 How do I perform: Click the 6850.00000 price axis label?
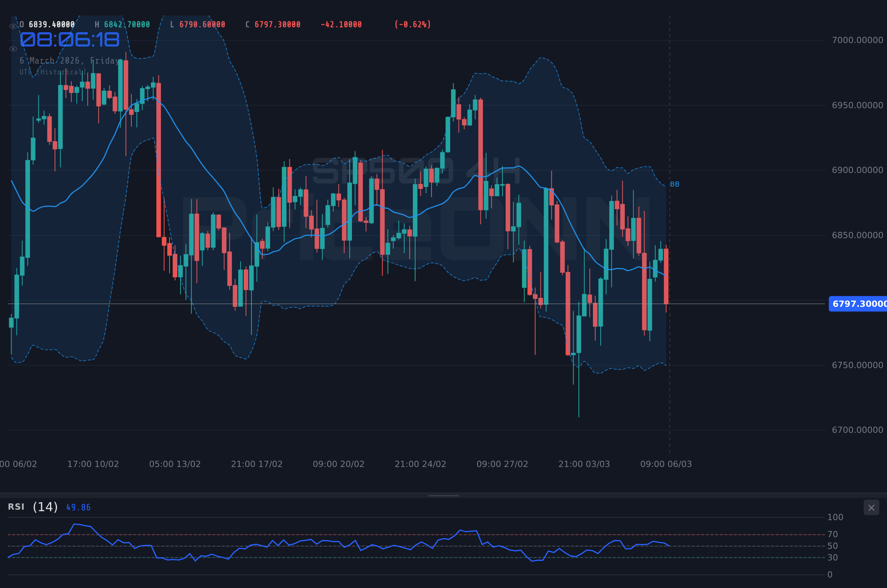(858, 235)
